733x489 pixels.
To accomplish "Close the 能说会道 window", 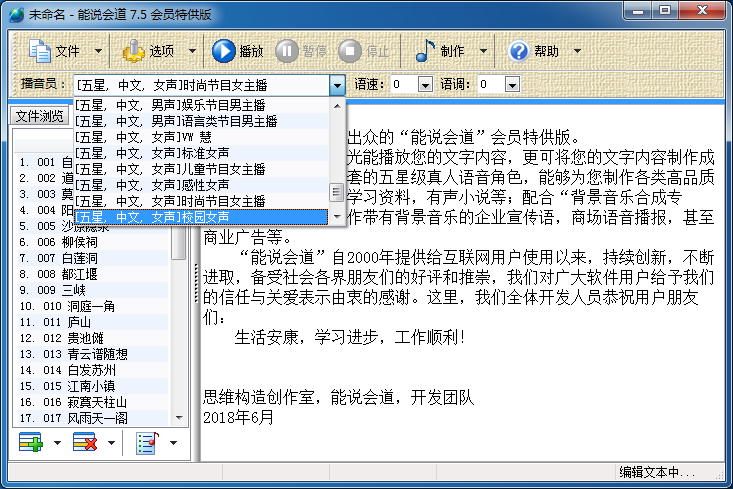I will point(702,11).
